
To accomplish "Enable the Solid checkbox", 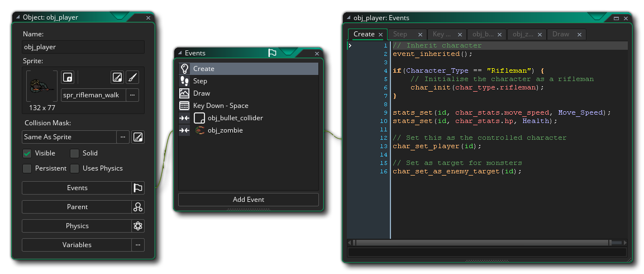I will click(x=74, y=153).
